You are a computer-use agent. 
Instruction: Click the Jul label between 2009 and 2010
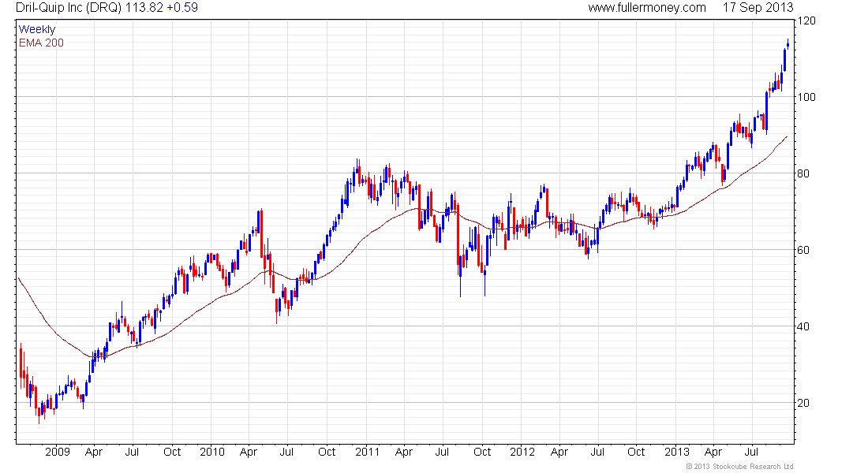click(x=132, y=452)
